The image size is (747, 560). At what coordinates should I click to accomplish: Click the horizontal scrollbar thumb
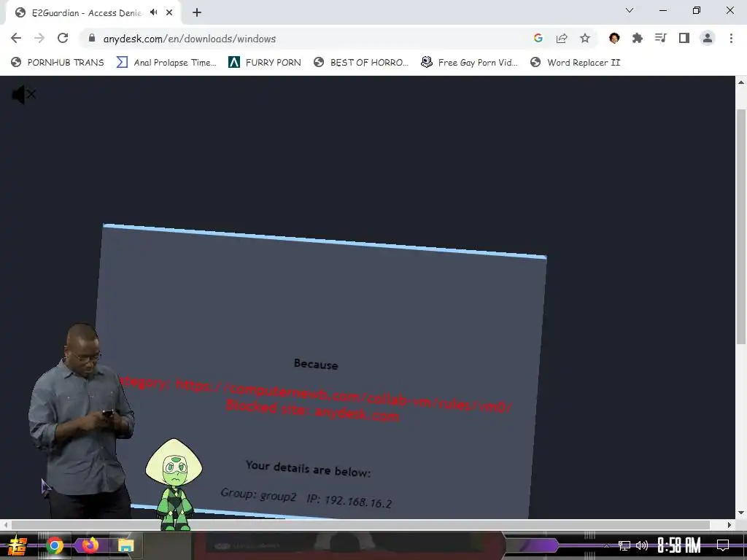[x=360, y=525]
